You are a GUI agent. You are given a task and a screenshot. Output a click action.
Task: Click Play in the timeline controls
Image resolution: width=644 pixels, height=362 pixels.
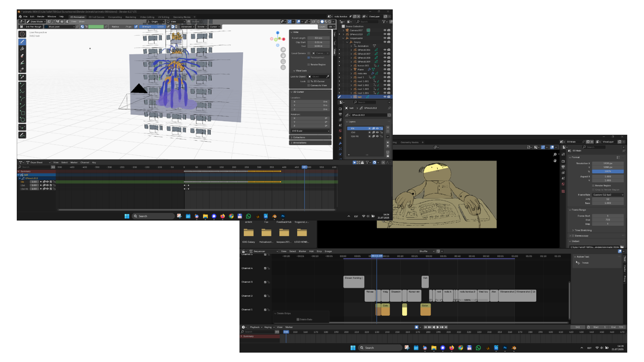(438, 327)
